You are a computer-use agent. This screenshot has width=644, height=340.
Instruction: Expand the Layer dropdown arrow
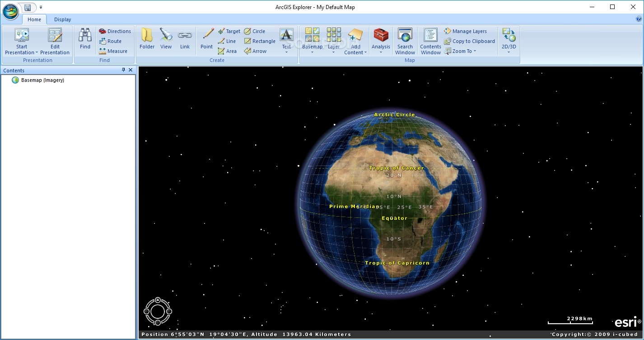point(334,52)
